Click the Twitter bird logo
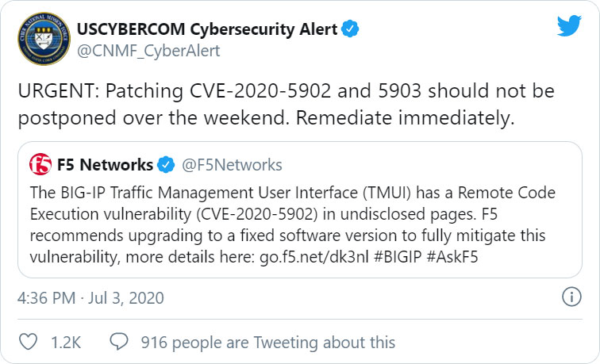Screen dimensions: 600x364 click(x=569, y=25)
